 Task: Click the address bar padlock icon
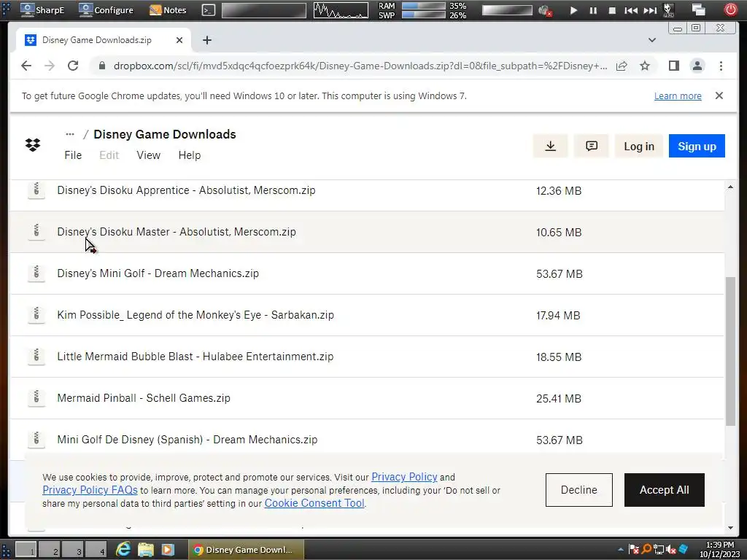pos(101,66)
